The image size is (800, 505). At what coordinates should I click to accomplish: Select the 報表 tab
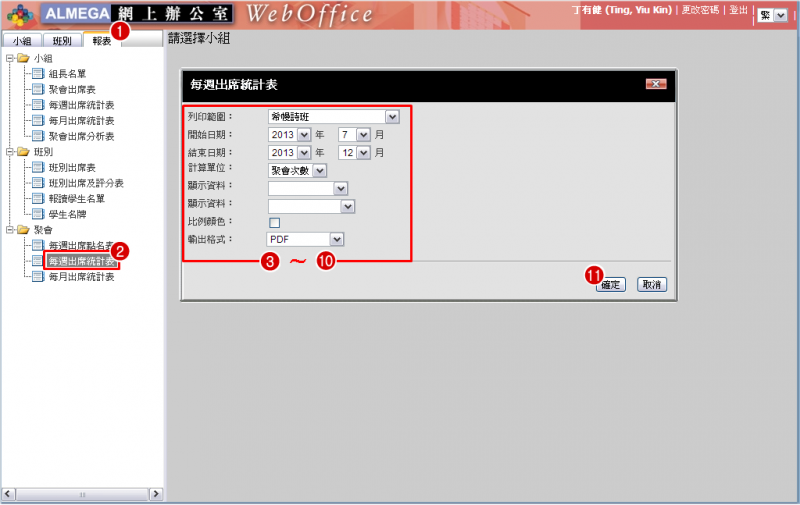pos(102,40)
